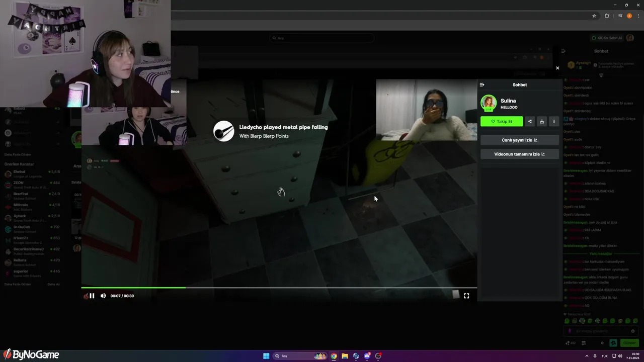The width and height of the screenshot is (644, 362).
Task: Open browser extensions puzzle icon
Action: pyautogui.click(x=607, y=16)
